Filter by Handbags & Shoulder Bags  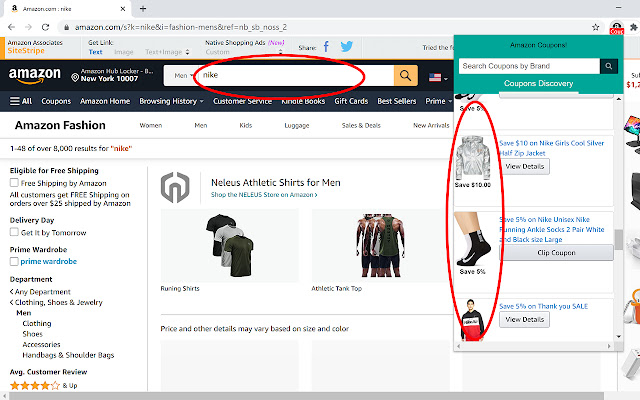pyautogui.click(x=68, y=355)
